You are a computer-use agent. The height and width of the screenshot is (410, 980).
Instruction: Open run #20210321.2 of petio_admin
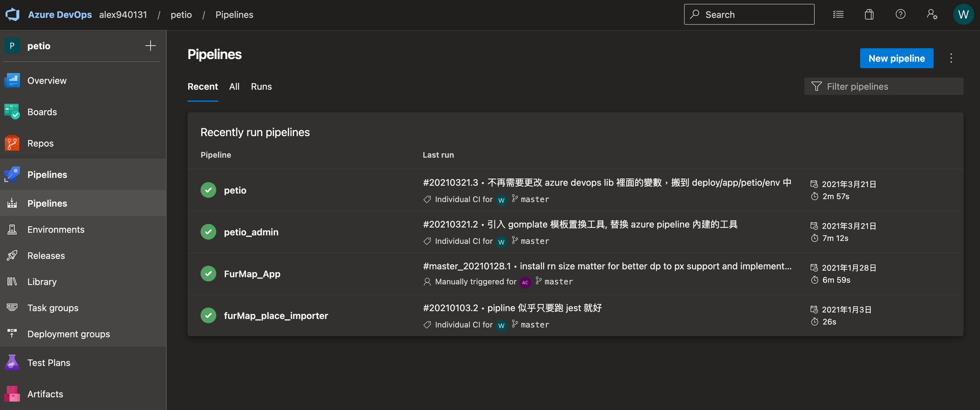tap(580, 224)
